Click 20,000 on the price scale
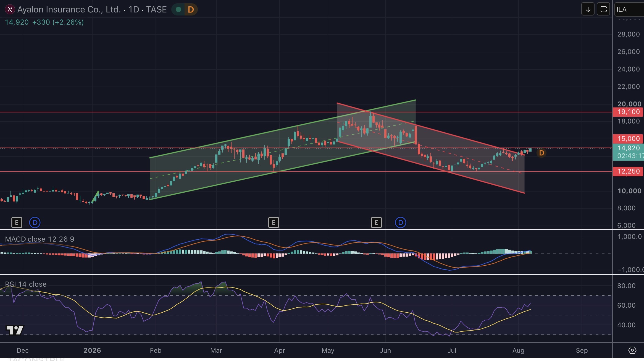 pyautogui.click(x=629, y=104)
